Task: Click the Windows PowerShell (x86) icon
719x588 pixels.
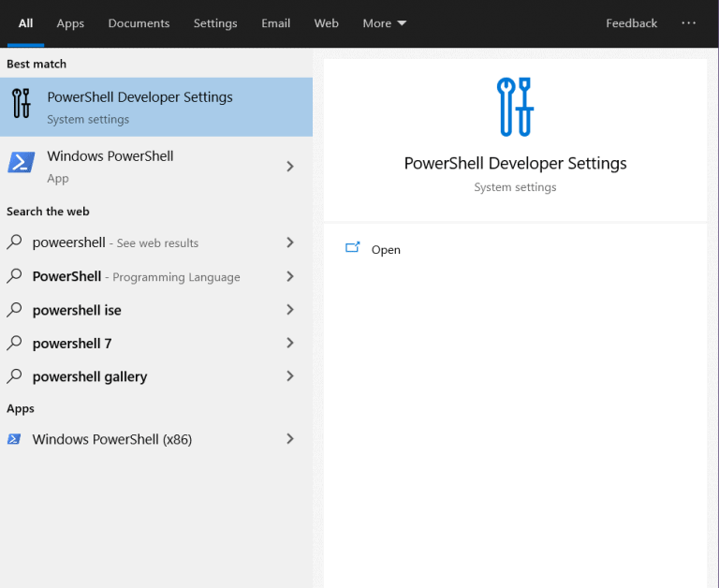Action: click(14, 439)
